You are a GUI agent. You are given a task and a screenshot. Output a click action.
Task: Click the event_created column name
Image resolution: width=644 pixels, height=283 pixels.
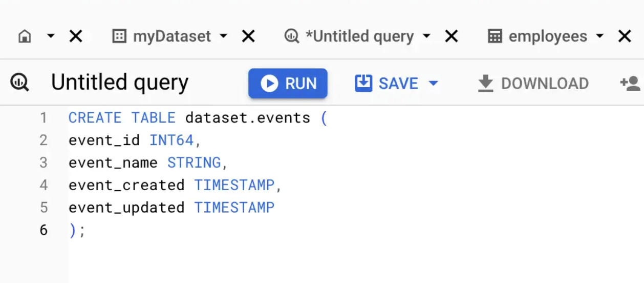click(126, 185)
